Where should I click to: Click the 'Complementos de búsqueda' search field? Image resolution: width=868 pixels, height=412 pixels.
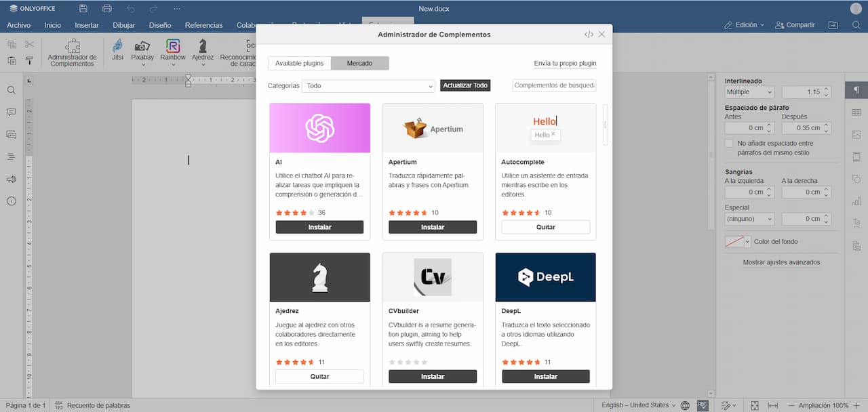click(554, 85)
